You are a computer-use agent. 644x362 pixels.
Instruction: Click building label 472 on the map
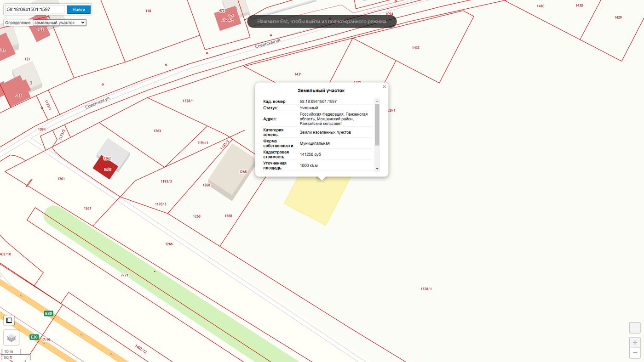(x=222, y=11)
